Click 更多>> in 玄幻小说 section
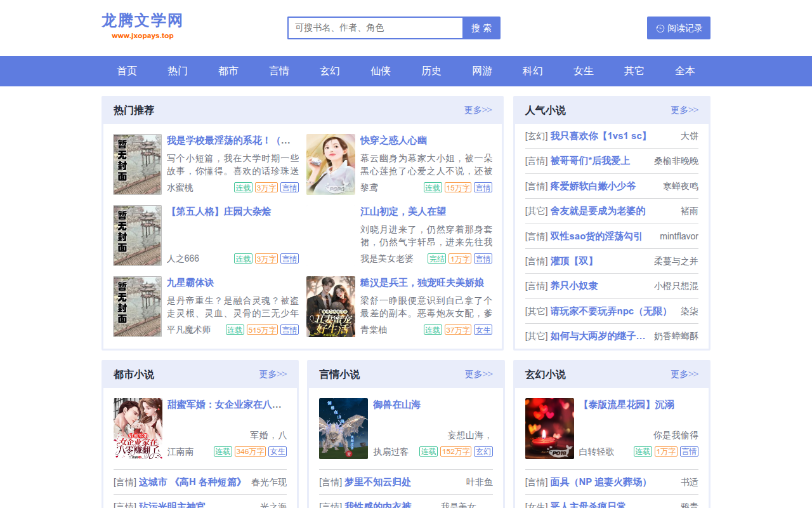812x508 pixels. coord(684,374)
